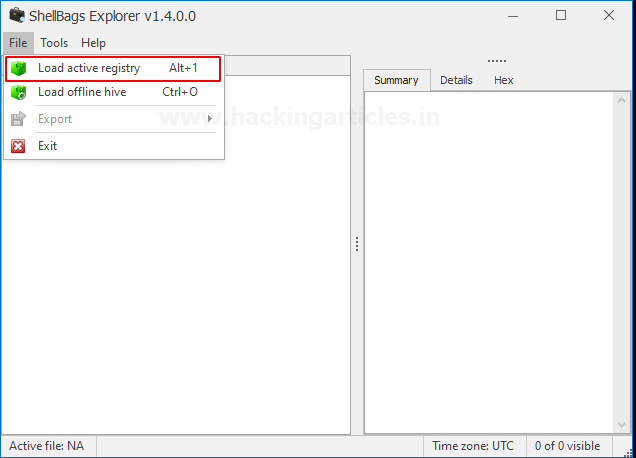Click the window resize grip in status bar
636x458 pixels.
coord(629,452)
